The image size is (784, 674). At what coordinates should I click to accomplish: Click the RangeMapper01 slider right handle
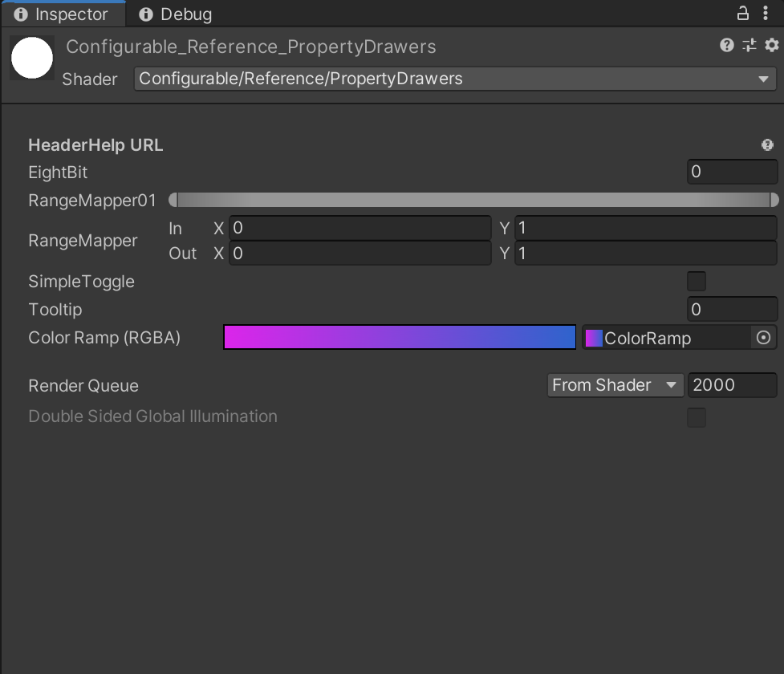pos(774,200)
